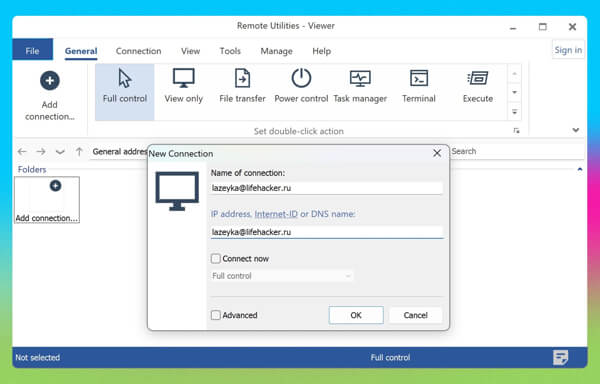Click the Sign in button

pos(568,50)
